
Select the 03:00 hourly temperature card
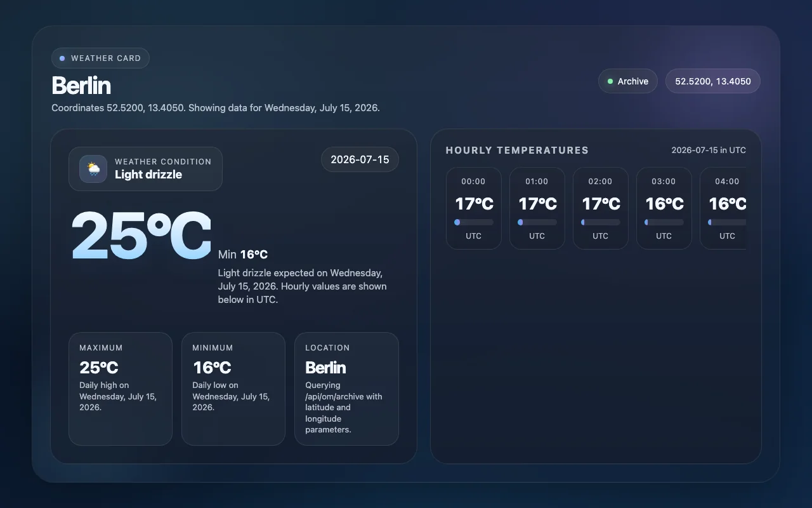(x=664, y=208)
